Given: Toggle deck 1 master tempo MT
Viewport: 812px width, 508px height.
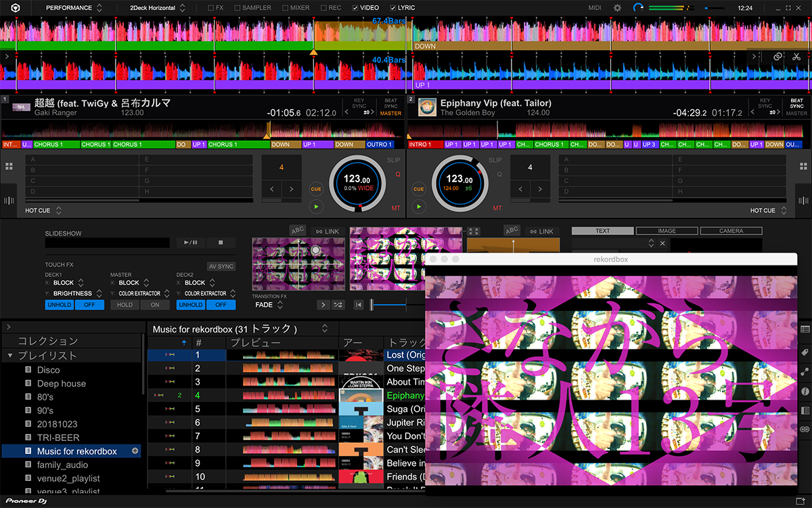Looking at the screenshot, I should click(x=397, y=208).
